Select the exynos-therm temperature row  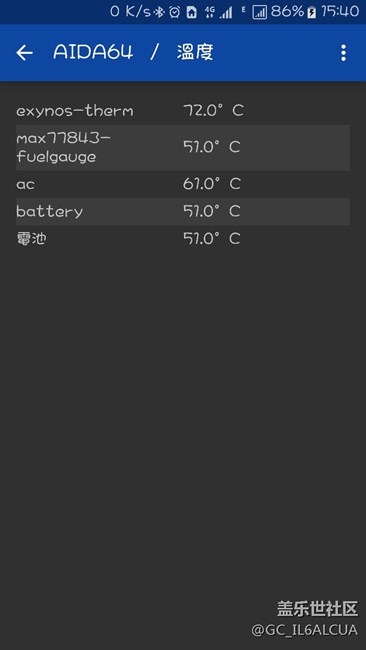[x=183, y=111]
